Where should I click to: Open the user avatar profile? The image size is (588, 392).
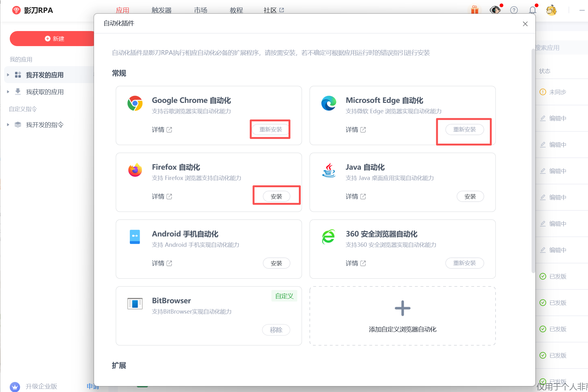coord(551,10)
